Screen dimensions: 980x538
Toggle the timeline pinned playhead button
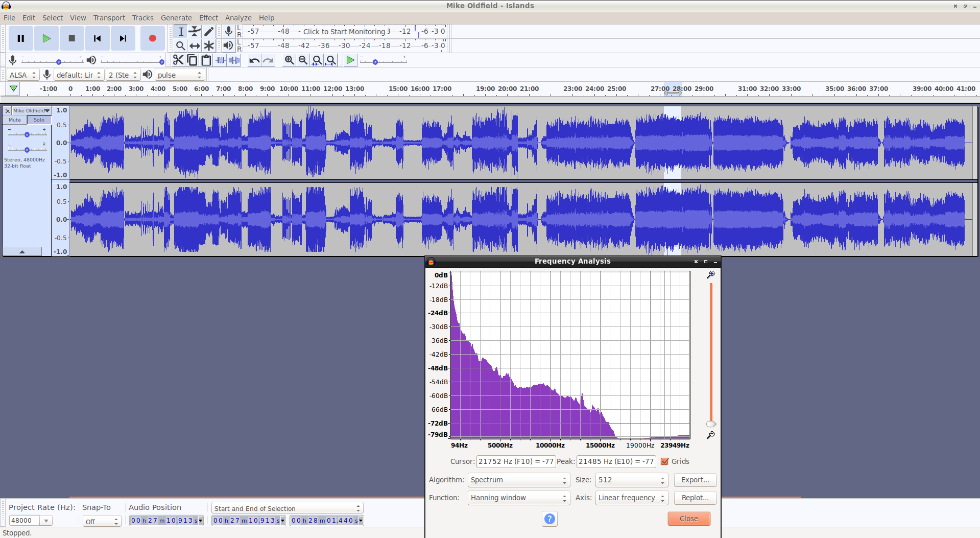[14, 88]
